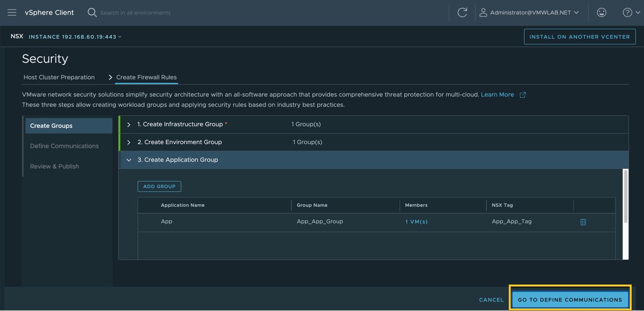Open the hamburger navigation menu

tap(12, 13)
